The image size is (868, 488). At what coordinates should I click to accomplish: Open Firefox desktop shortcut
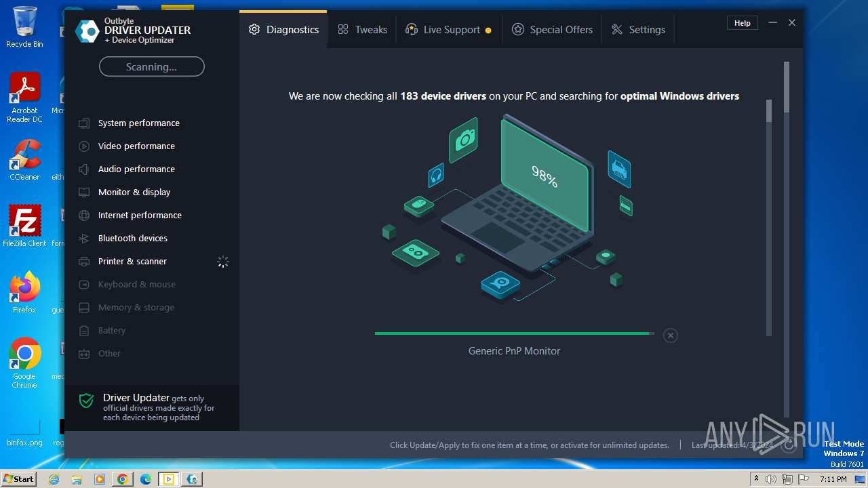[24, 293]
